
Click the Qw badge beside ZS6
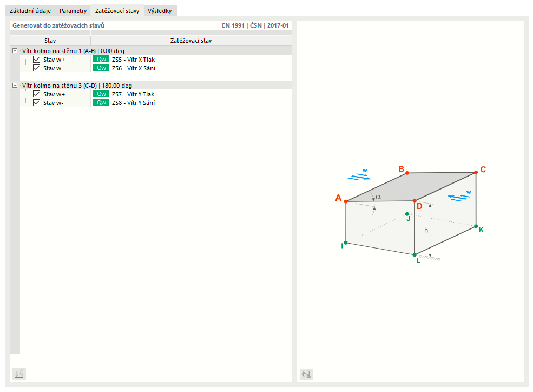(x=101, y=68)
